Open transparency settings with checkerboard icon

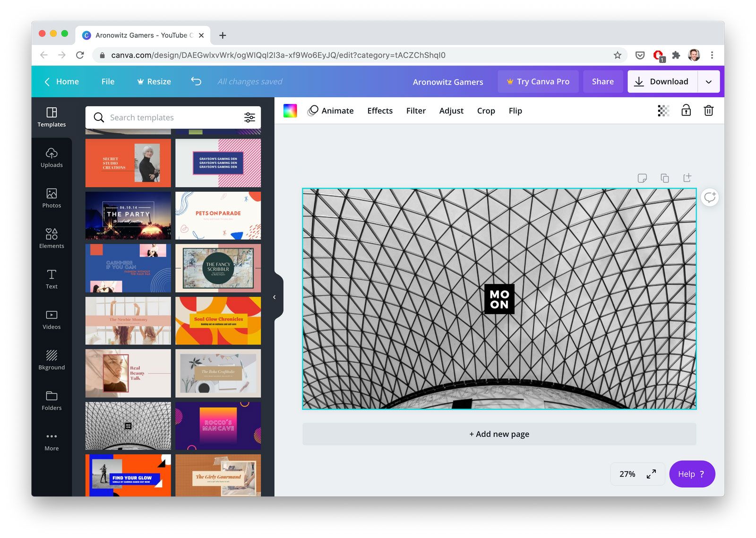pos(663,111)
